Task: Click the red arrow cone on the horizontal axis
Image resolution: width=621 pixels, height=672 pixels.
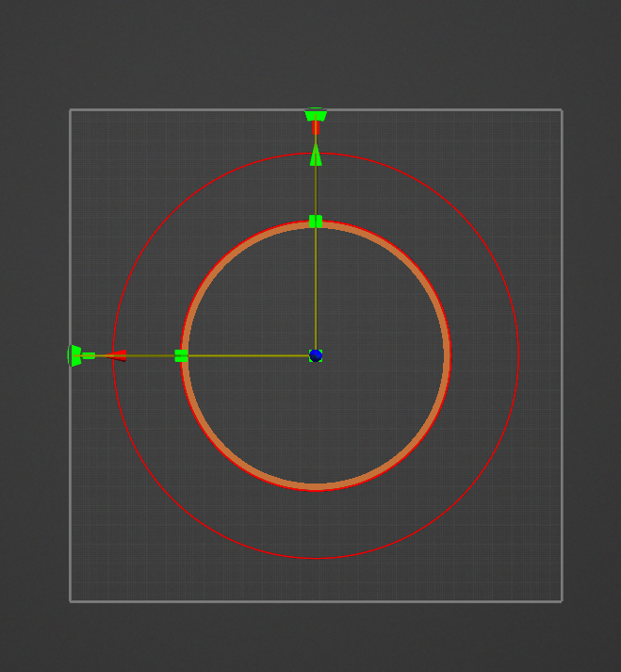Action: (x=116, y=355)
